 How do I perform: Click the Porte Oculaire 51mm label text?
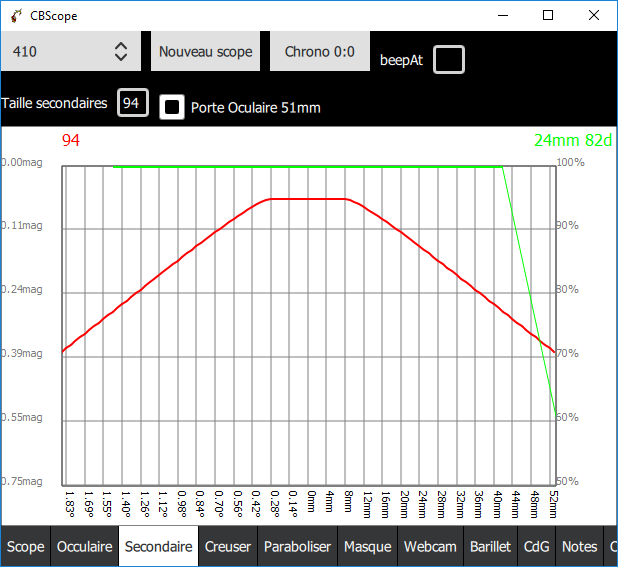coord(256,108)
